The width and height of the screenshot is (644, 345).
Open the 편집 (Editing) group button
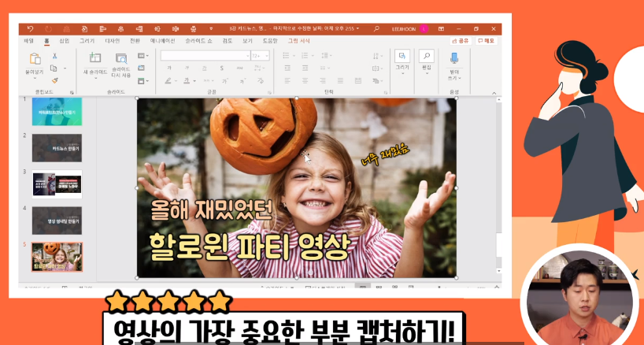(427, 61)
